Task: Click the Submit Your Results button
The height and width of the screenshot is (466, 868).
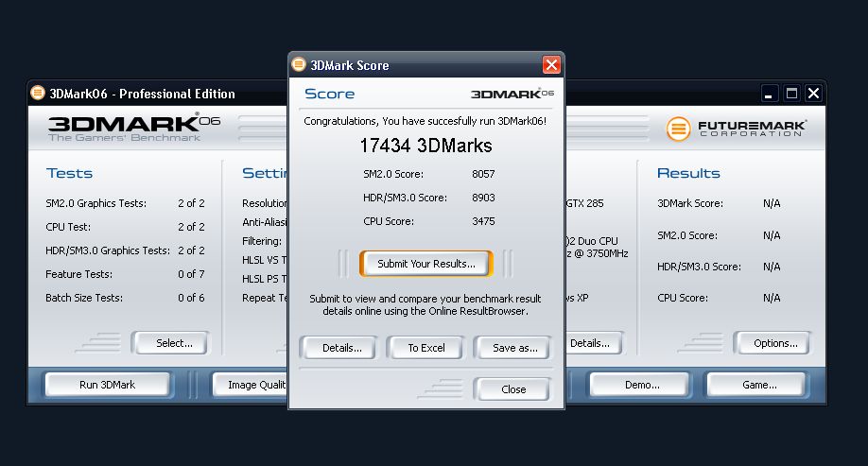Action: (x=425, y=264)
